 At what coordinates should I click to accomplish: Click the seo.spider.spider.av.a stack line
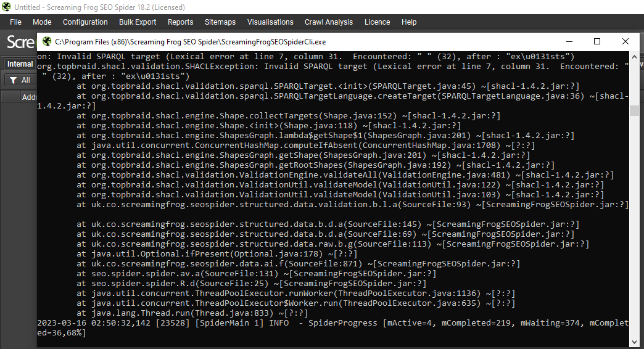tap(256, 273)
